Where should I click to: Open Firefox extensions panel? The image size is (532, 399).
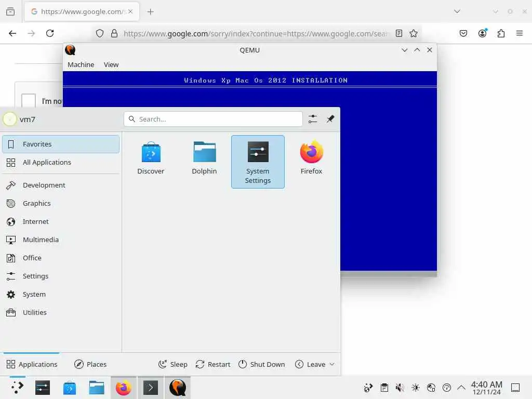[501, 33]
